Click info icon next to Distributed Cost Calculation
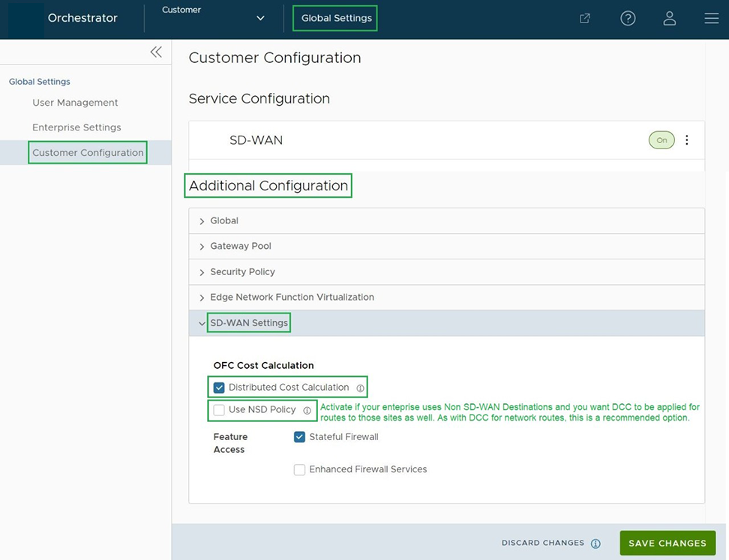This screenshot has height=560, width=729. tap(360, 388)
